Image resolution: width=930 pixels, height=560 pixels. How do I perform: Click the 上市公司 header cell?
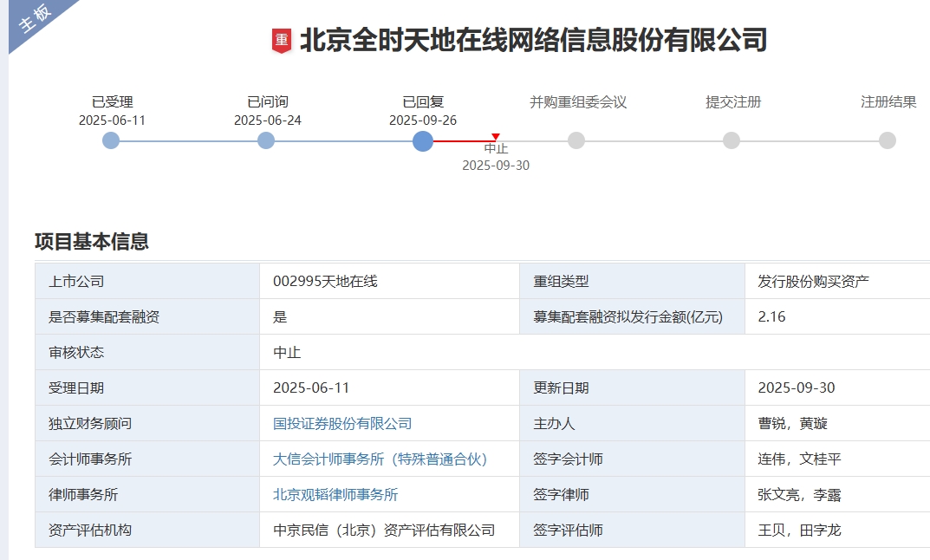pos(147,281)
